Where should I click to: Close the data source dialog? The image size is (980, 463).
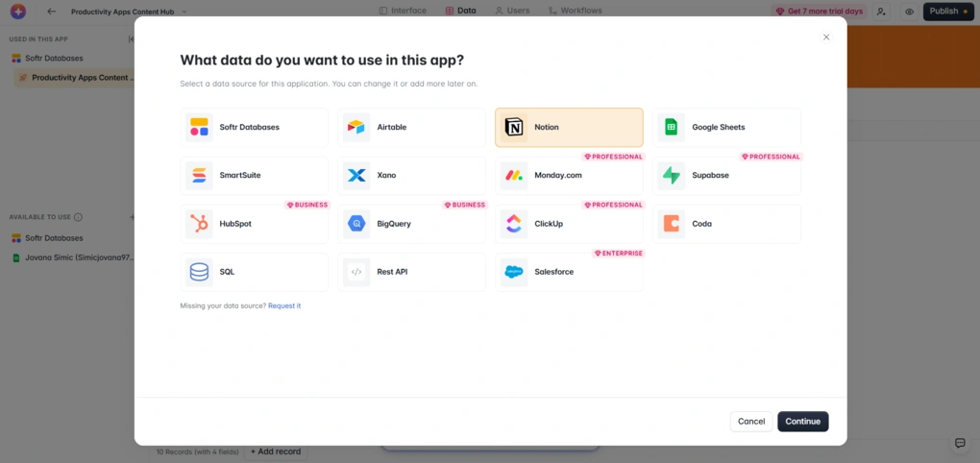[x=826, y=37]
